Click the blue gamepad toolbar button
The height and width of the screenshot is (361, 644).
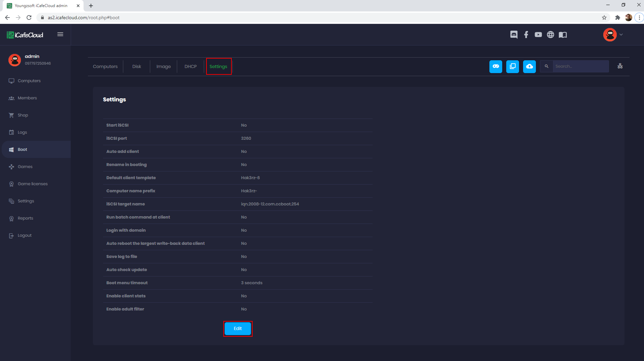pos(496,66)
